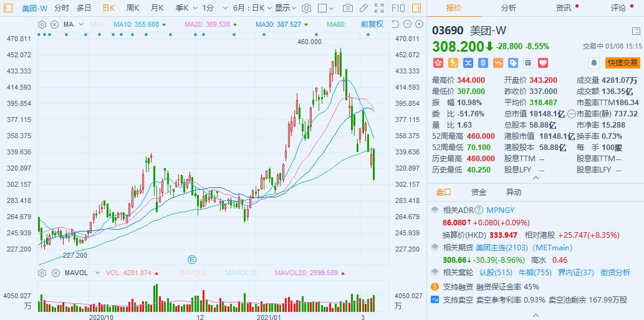Click the MA10 green indicator arrow
Viewport: 644px width, 320px height.
pyautogui.click(x=163, y=24)
